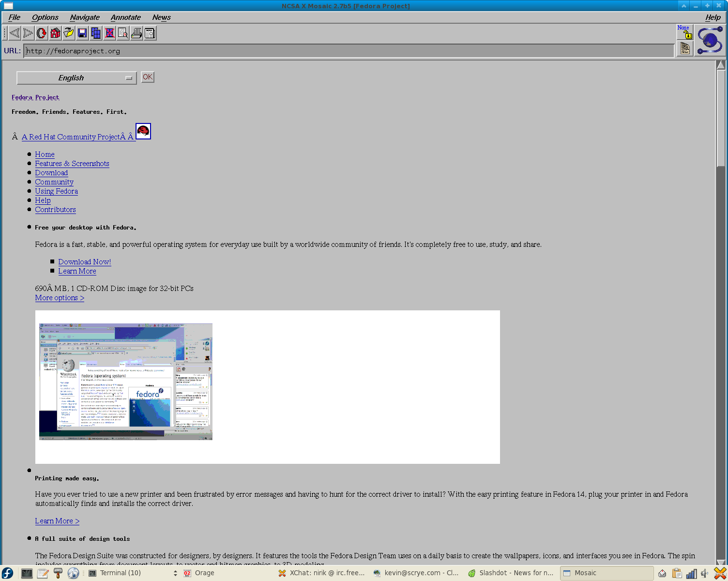Viewport: 728px width, 581px height.
Task: Click the window menu icon in title bar
Action: [8, 6]
